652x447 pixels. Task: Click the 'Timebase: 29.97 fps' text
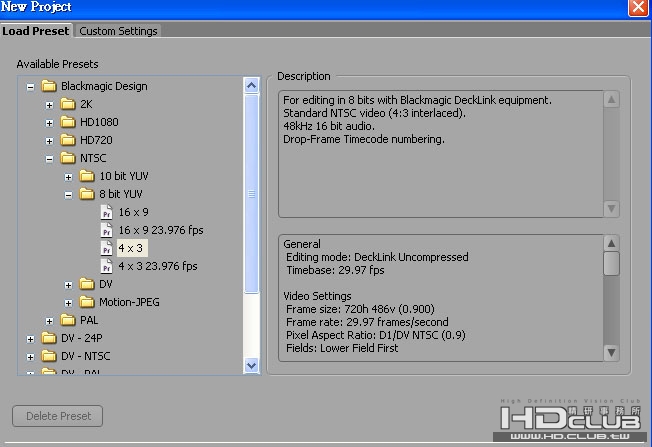pos(335,270)
